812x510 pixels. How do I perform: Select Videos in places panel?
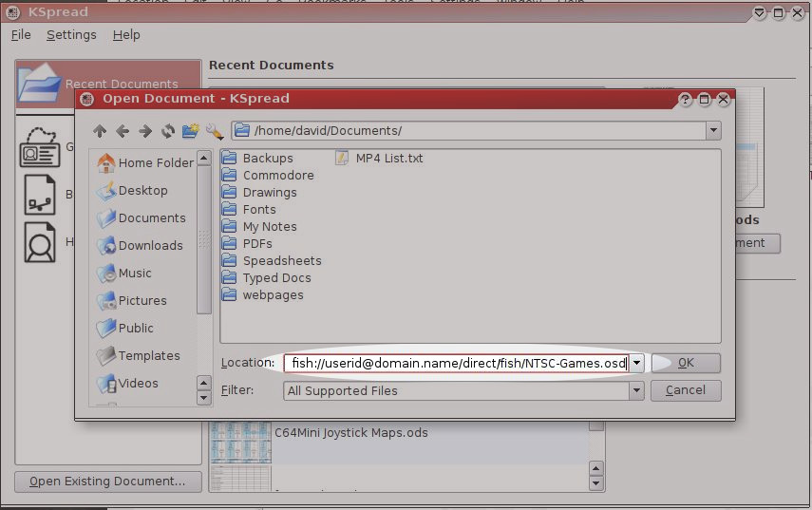click(x=128, y=383)
